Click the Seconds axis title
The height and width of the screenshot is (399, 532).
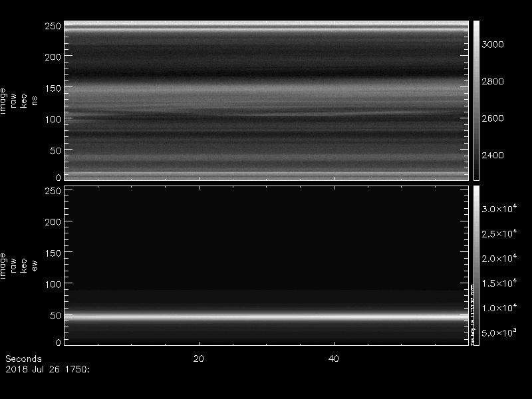23,358
